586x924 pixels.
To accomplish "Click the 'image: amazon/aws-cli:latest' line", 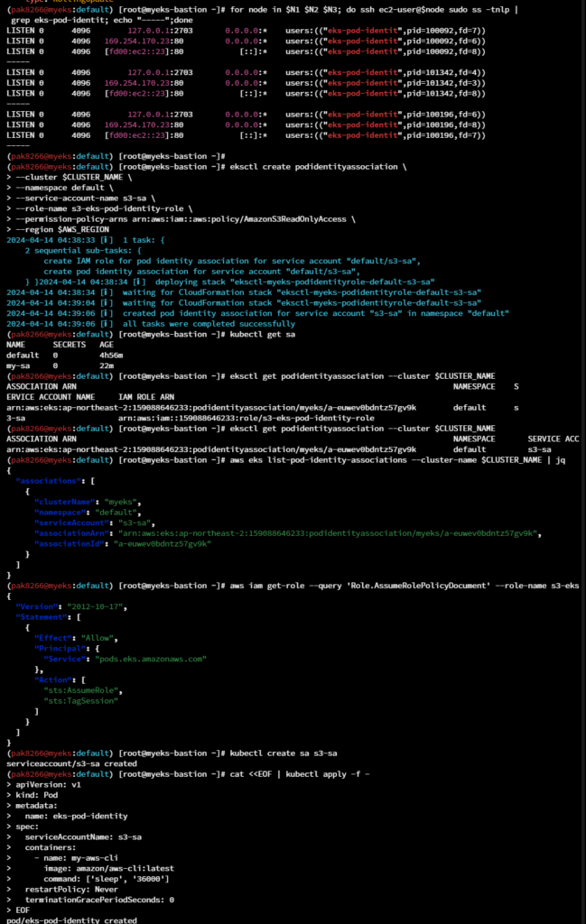I will 108,869.
